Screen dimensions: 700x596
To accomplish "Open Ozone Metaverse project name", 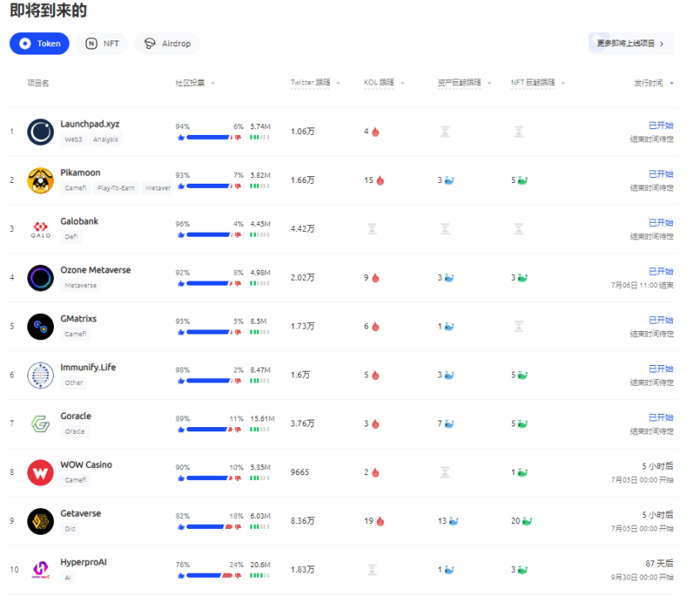I will click(95, 270).
